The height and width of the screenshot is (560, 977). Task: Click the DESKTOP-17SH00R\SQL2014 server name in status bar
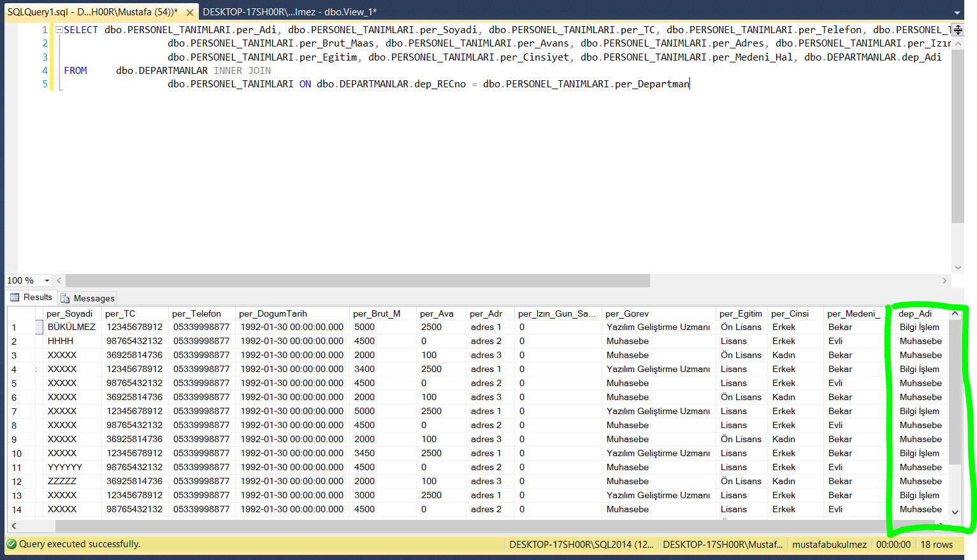coord(581,544)
